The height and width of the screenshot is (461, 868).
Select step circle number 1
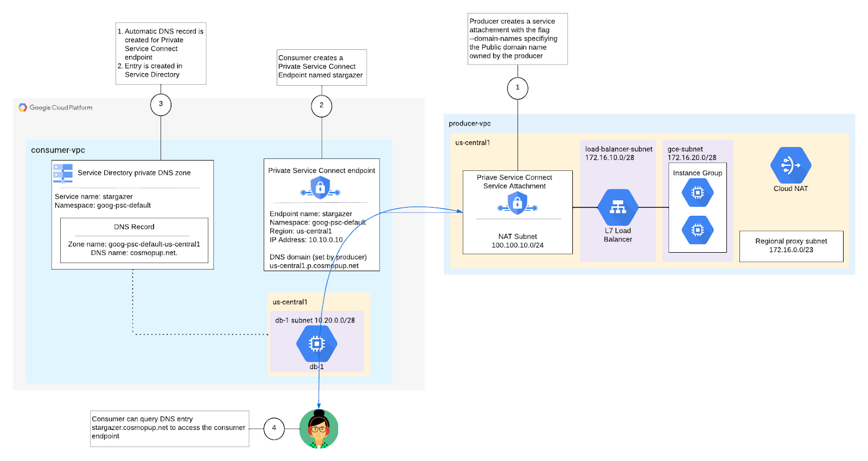tap(518, 87)
